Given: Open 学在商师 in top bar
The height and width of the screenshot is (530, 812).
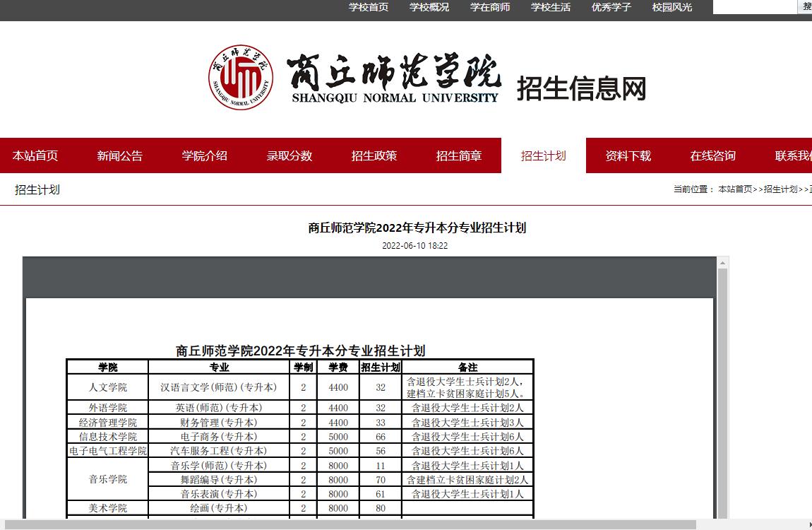Looking at the screenshot, I should click(490, 7).
